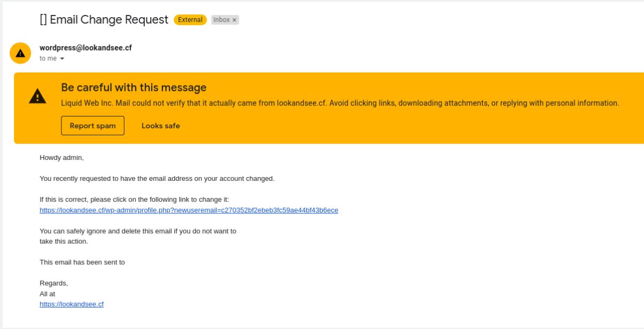Remove the Inbox label using its x
The width and height of the screenshot is (644, 329).
coord(234,19)
